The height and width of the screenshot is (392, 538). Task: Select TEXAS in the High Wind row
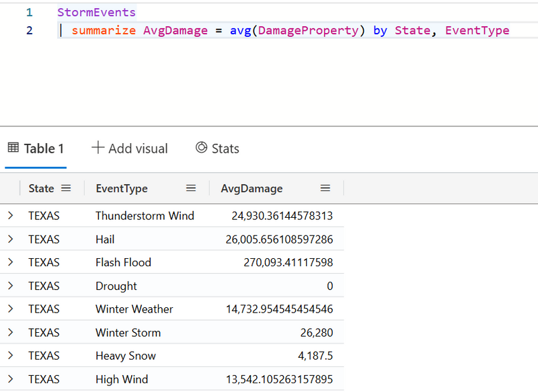point(44,379)
